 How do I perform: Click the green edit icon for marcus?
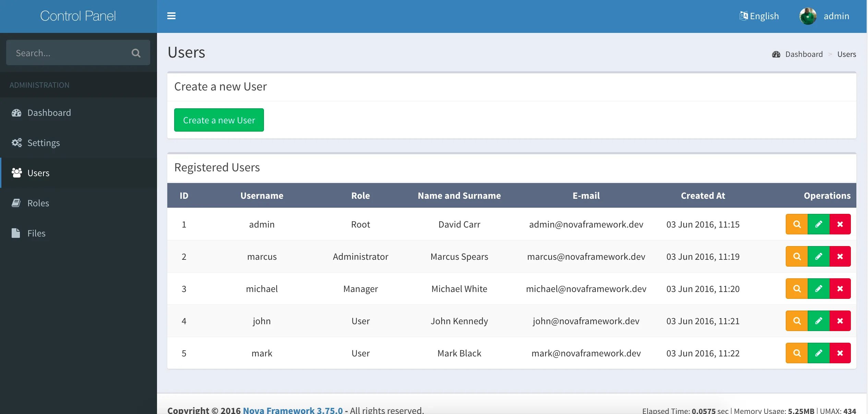[818, 256]
